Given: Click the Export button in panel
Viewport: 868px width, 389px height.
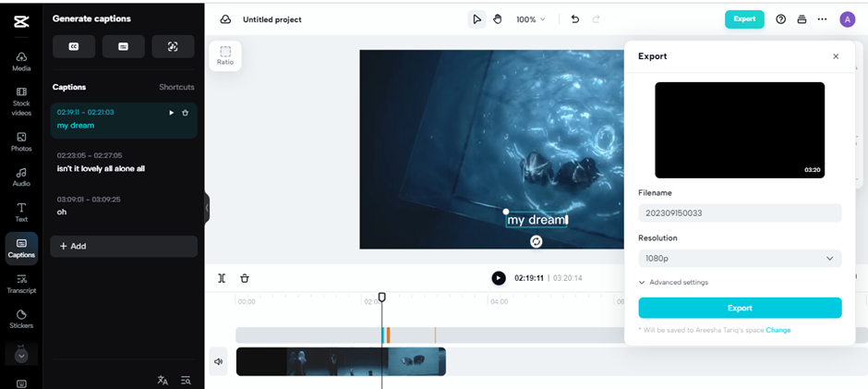Looking at the screenshot, I should point(740,308).
